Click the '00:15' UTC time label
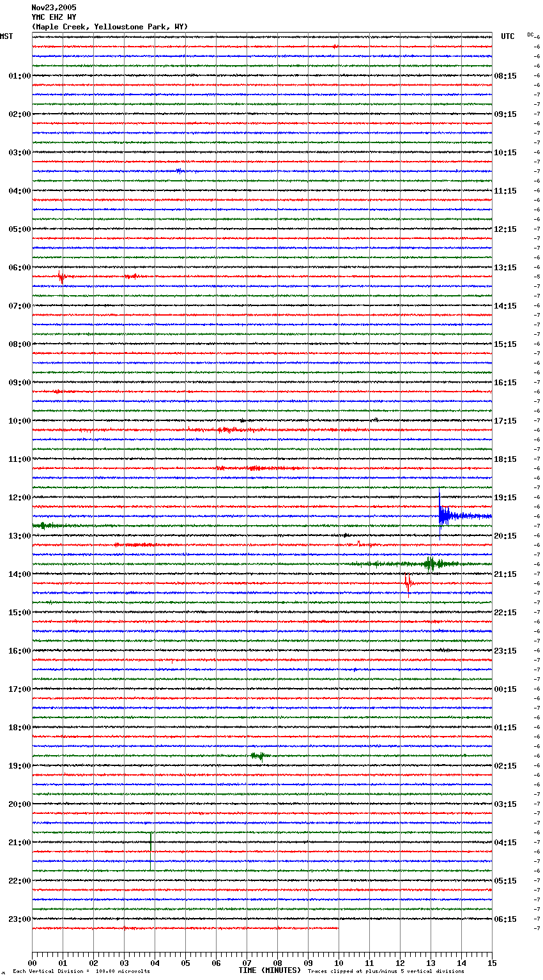Image resolution: width=543 pixels, height=980 pixels. [505, 689]
